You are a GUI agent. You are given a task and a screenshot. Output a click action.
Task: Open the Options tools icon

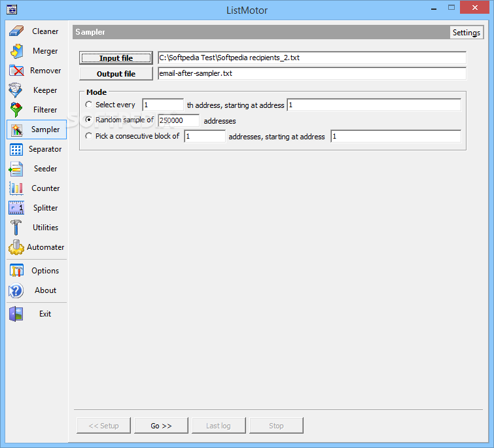[x=16, y=271]
